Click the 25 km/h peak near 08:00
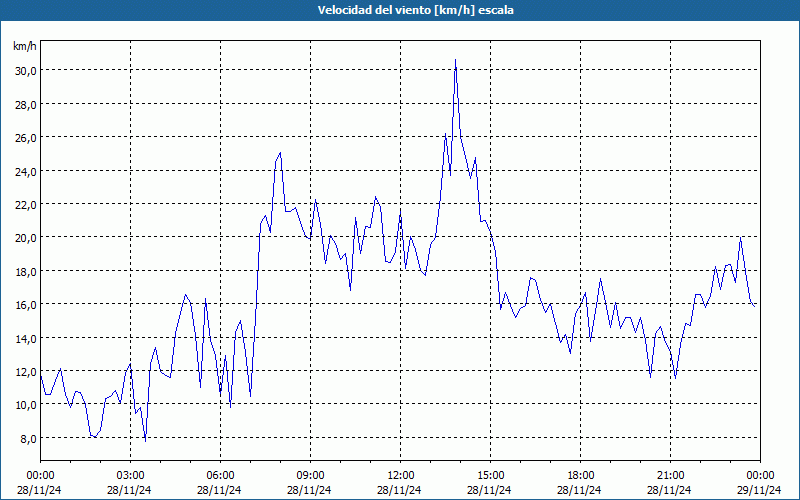Screen dimensions: 800x500 [280, 153]
